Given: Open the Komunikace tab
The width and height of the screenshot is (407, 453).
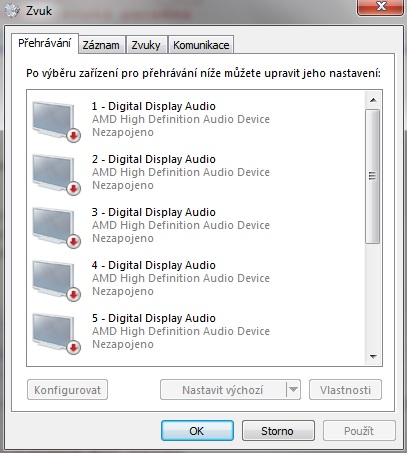Looking at the screenshot, I should [x=201, y=45].
